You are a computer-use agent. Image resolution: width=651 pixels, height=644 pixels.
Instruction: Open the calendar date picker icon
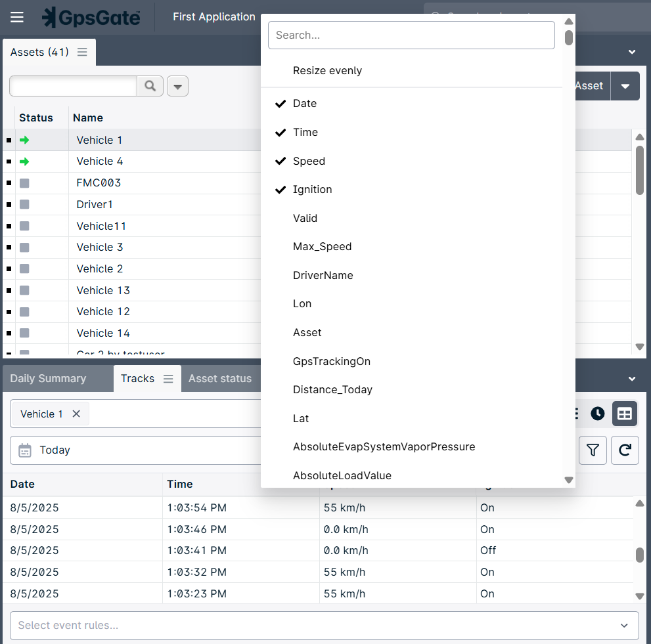pos(25,450)
